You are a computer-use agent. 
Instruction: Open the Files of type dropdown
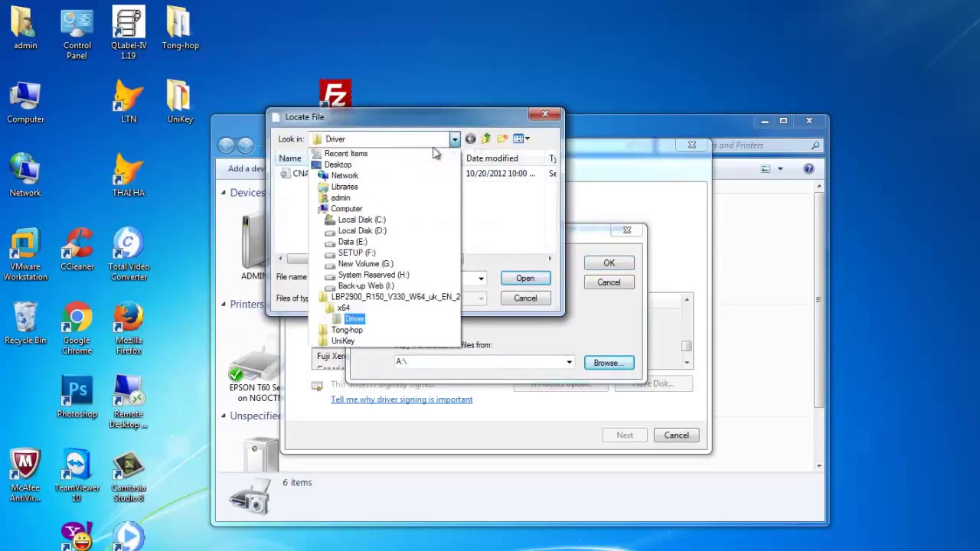(480, 298)
